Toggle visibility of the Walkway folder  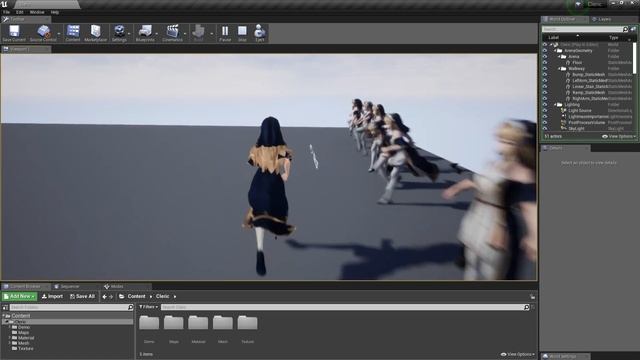pos(544,69)
